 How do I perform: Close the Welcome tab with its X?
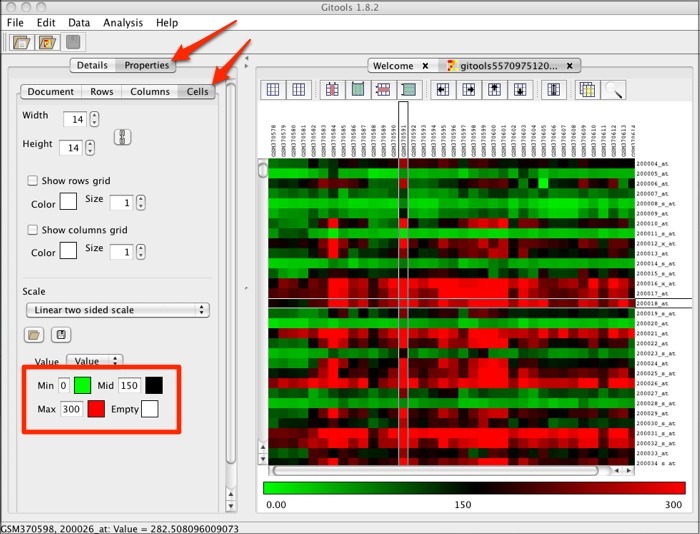tap(425, 66)
